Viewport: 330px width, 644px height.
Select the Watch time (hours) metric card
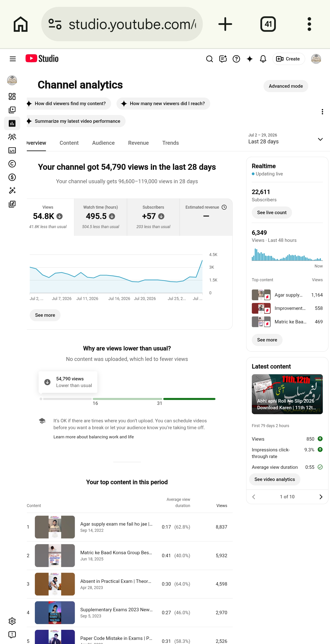click(101, 217)
